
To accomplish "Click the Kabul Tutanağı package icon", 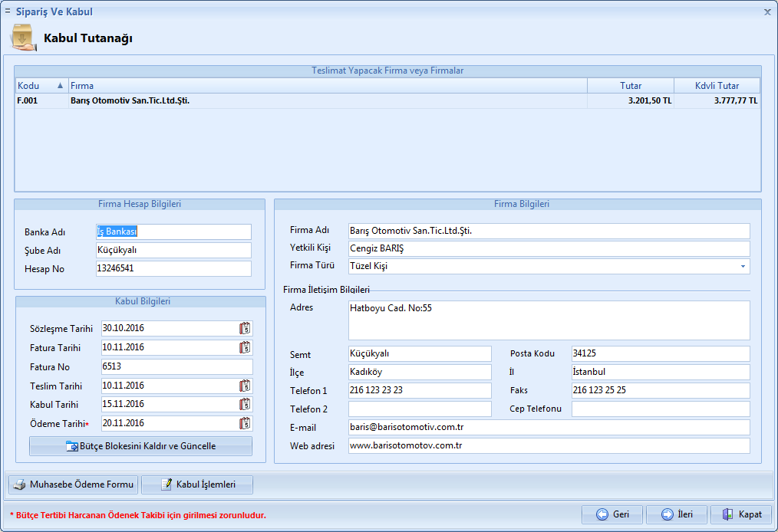I will click(x=23, y=38).
